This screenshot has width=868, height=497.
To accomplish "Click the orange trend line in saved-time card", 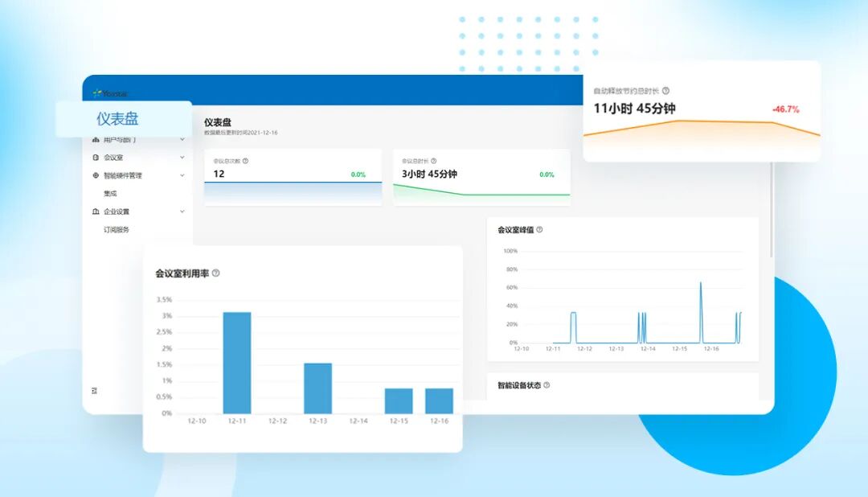I will pyautogui.click(x=702, y=122).
